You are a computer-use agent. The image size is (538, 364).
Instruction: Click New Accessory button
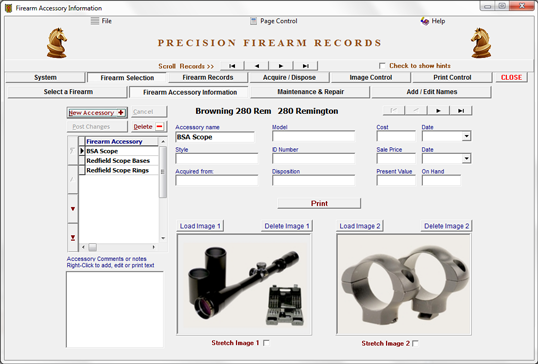coord(97,113)
